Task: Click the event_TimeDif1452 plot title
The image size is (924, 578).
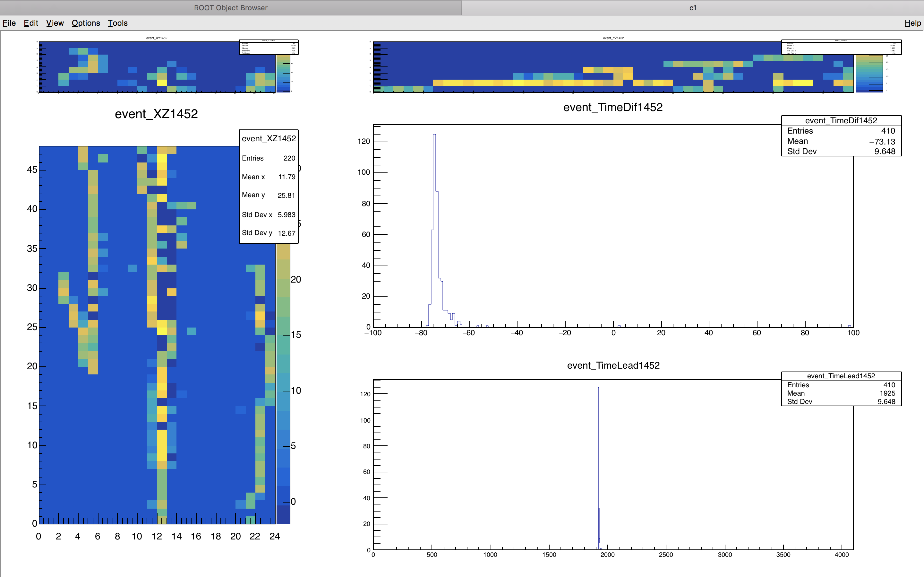Action: [613, 108]
